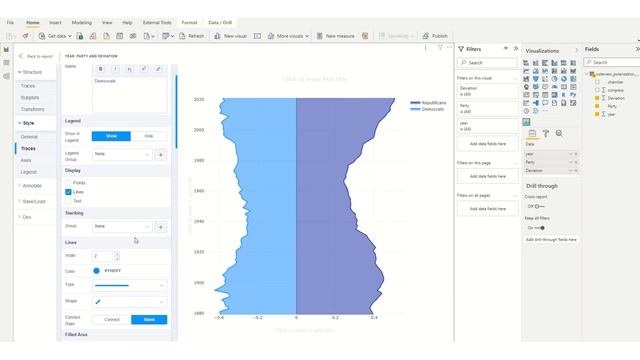Click the Republicans legend entry in the chart
Screen dimensions: 640x360
[428, 103]
